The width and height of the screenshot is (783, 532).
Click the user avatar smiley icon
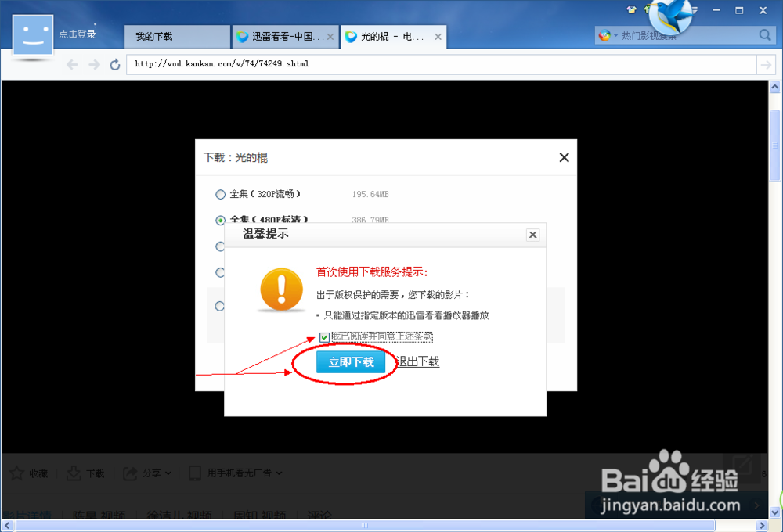(x=33, y=35)
